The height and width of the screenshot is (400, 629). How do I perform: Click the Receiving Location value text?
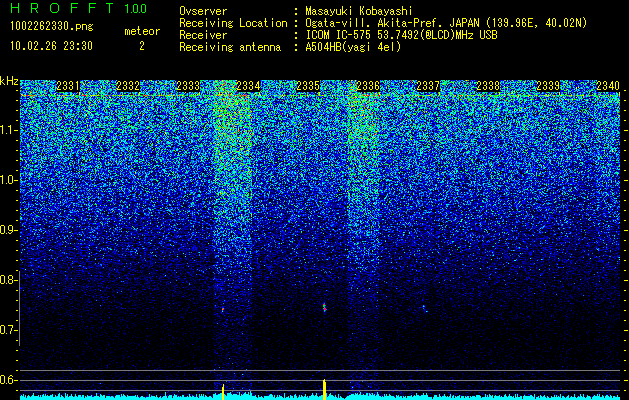[446, 23]
